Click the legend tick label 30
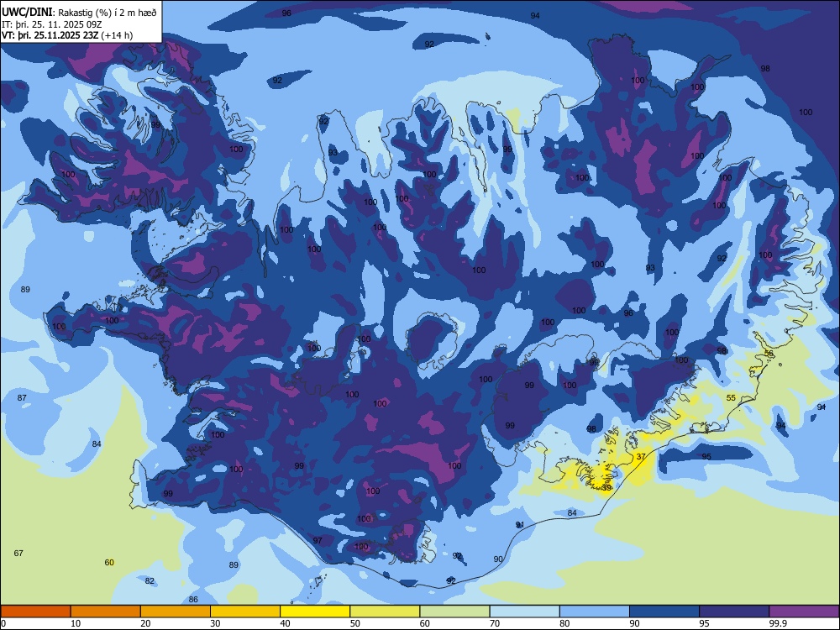Image resolution: width=840 pixels, height=630 pixels. point(215,623)
